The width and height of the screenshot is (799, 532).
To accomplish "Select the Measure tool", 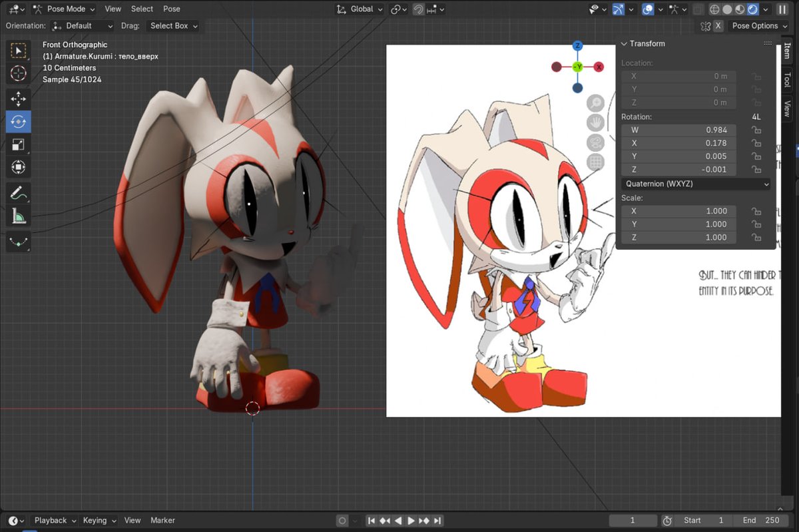I will coord(18,216).
